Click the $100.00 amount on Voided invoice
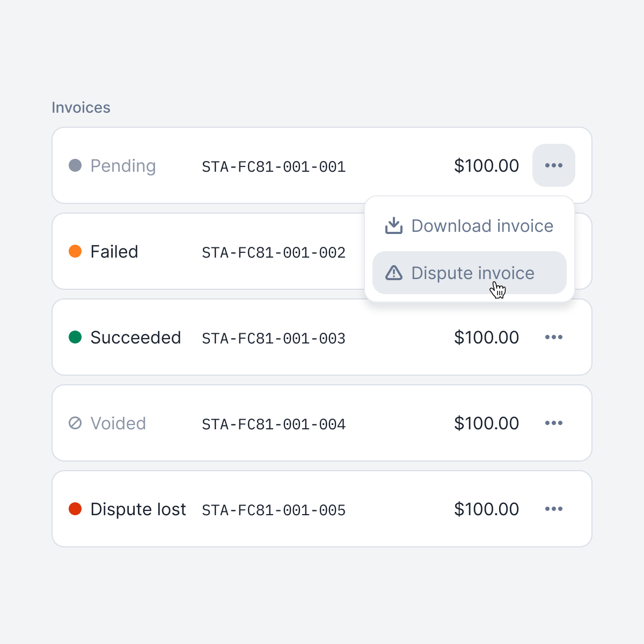Screen dimensions: 644x644 click(486, 423)
